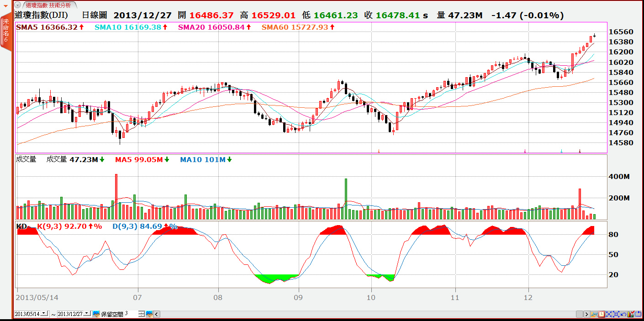Adjust the 保留空間 stepper control

142,314
